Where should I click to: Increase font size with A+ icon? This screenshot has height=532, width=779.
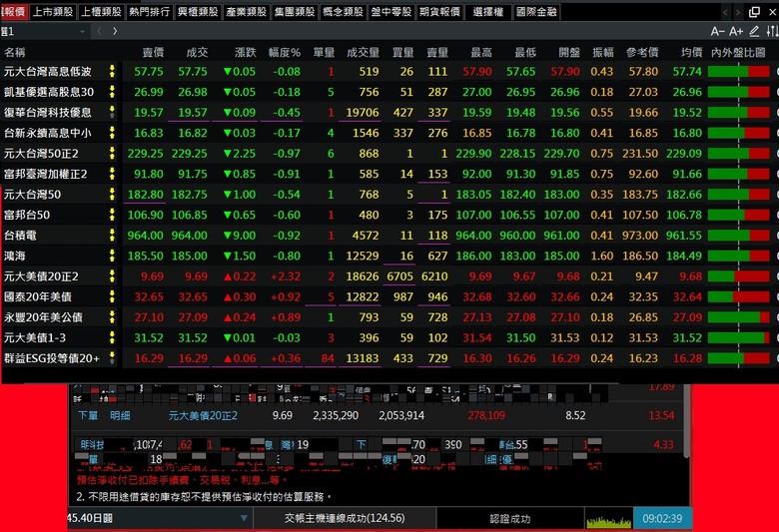(736, 32)
